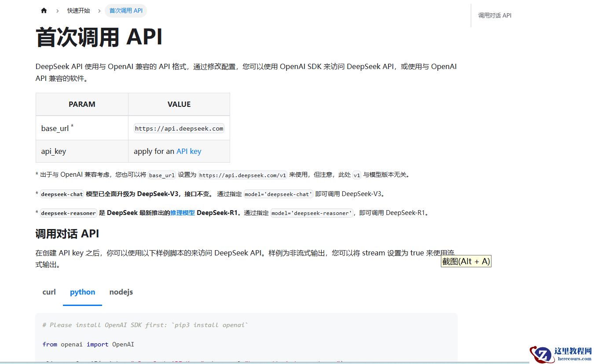Click the 'from openai import OpenAI' code line

pos(88,344)
